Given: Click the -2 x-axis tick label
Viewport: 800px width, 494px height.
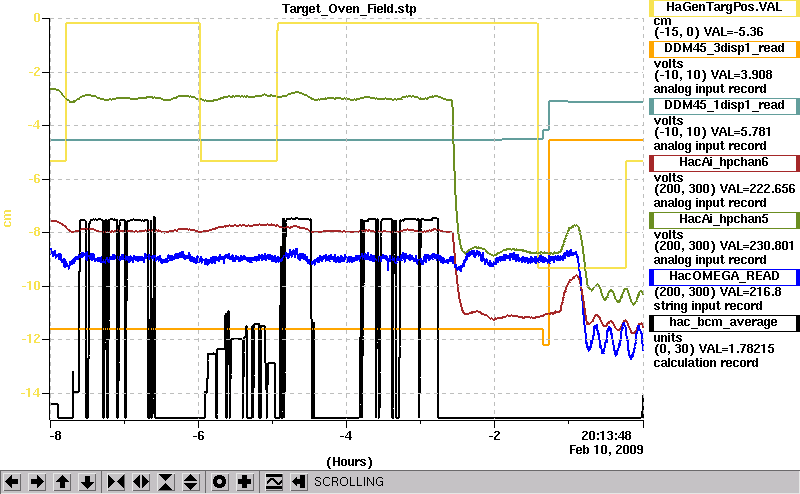Looking at the screenshot, I should 494,436.
